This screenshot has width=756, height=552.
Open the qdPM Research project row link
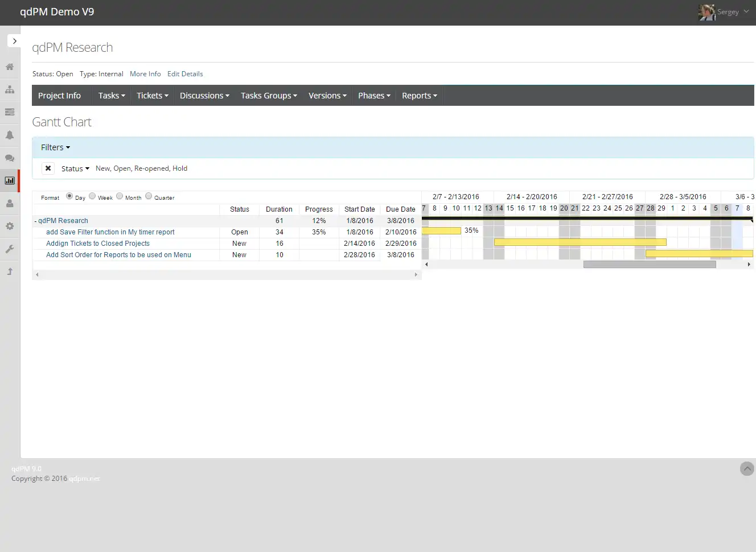pyautogui.click(x=63, y=221)
